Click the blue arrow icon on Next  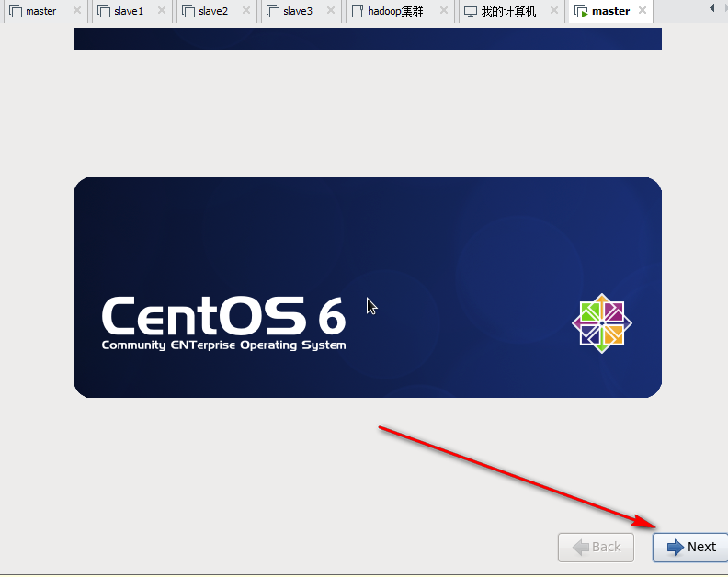675,548
